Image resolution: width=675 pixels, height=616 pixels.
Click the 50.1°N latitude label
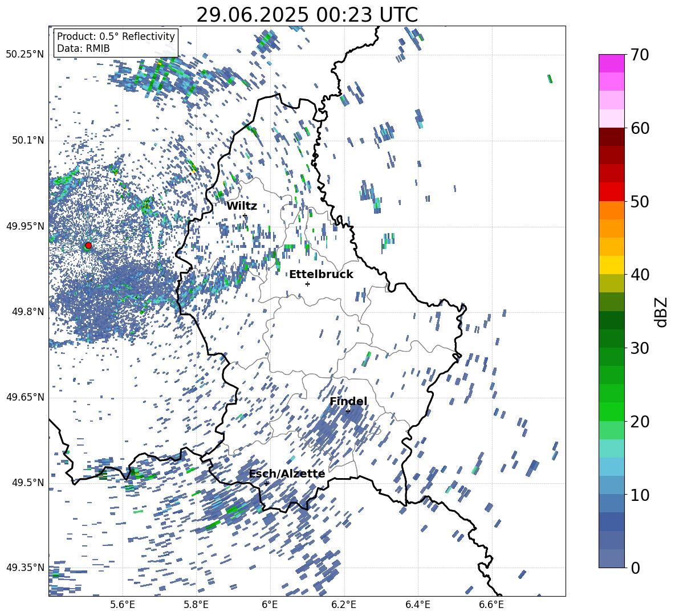point(29,140)
